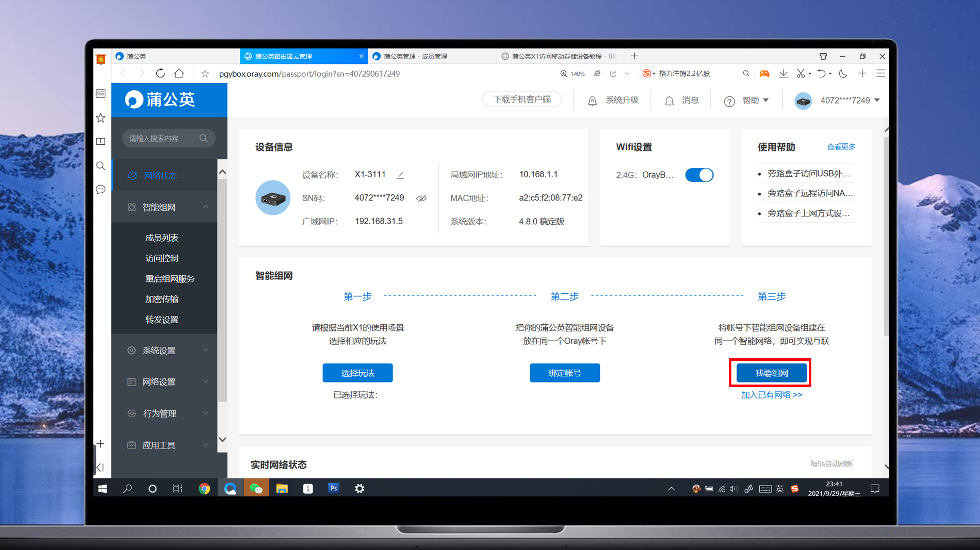
Task: Click the 140% zoom level control
Action: [573, 73]
